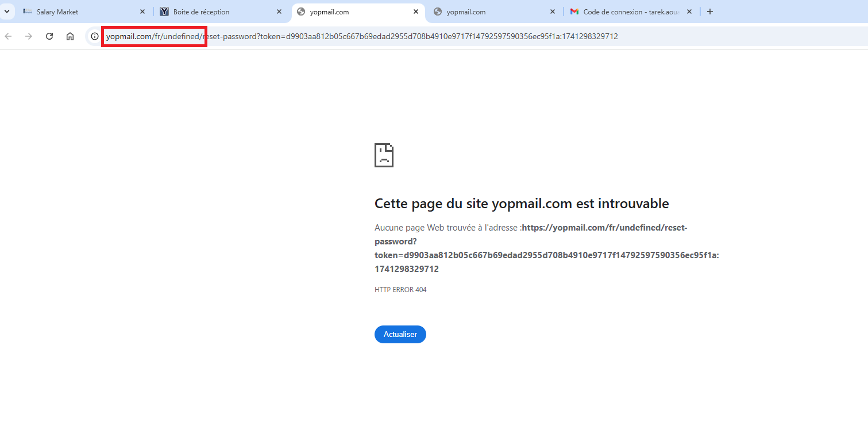Close the Salary Market tab
The width and height of the screenshot is (868, 433).
[142, 12]
